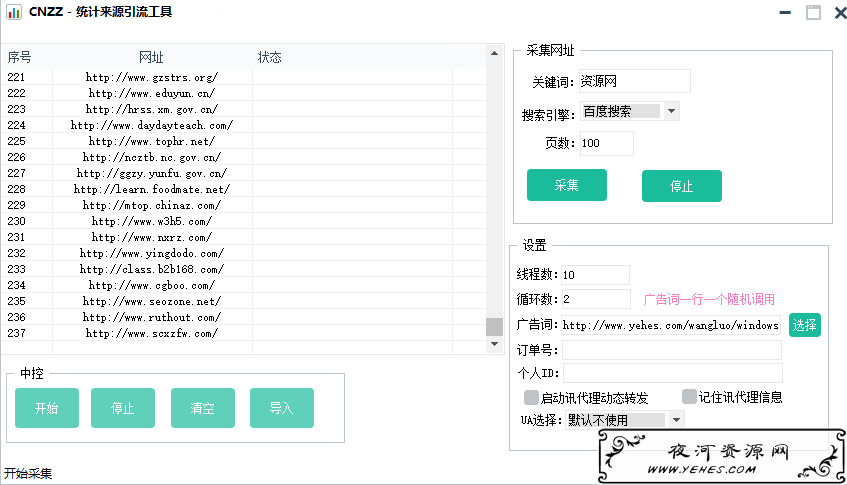Image resolution: width=847 pixels, height=485 pixels.
Task: Click the 清空 button
Action: pos(203,408)
